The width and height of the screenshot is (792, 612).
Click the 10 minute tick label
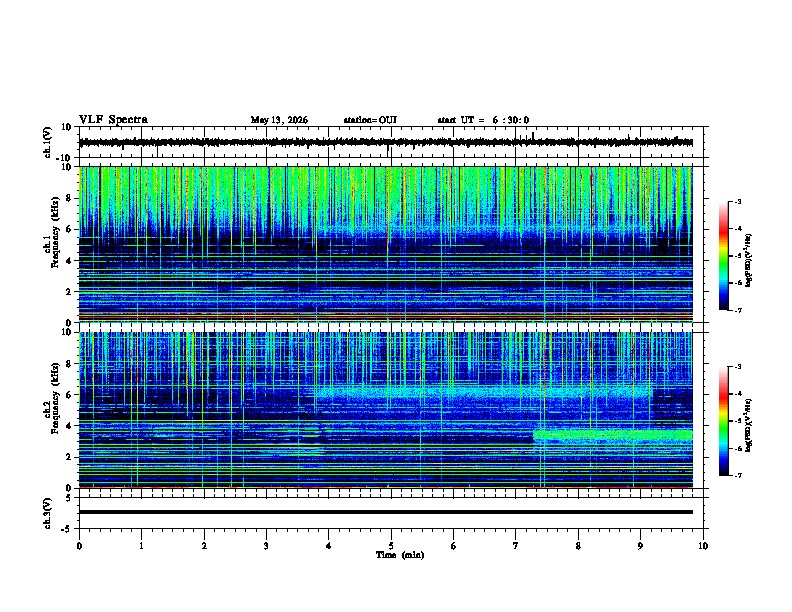click(x=703, y=546)
